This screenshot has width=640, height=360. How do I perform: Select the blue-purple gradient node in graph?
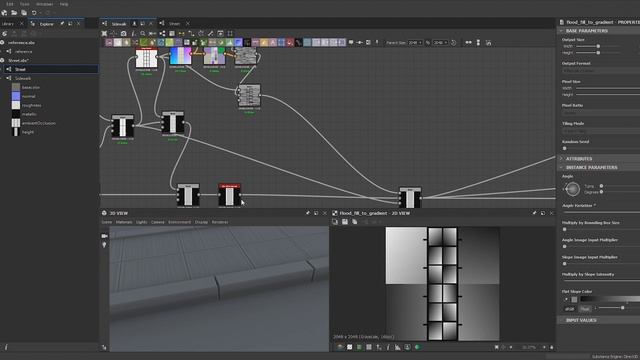180,56
